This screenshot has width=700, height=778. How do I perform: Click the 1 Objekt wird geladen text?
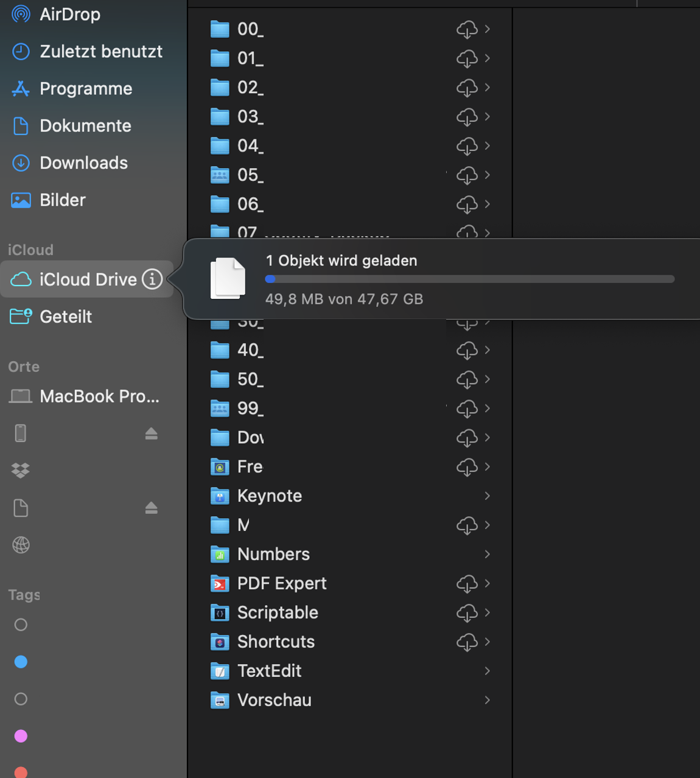click(341, 261)
